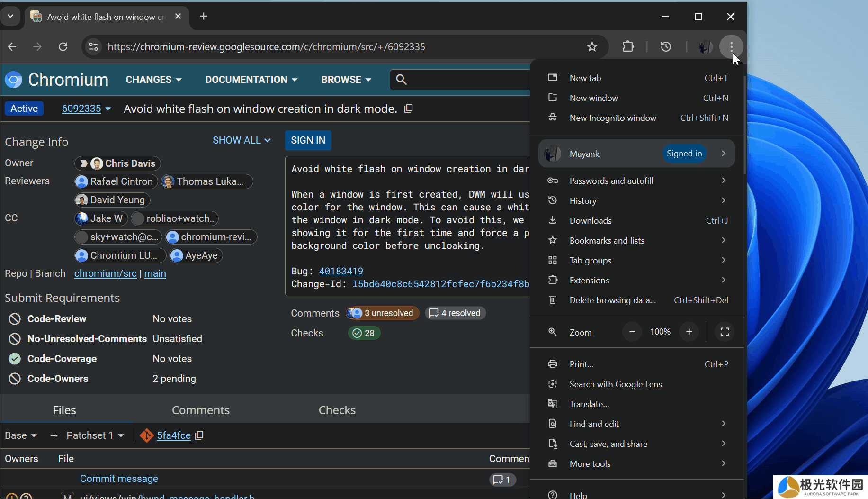Click the SIGN IN button

click(308, 140)
